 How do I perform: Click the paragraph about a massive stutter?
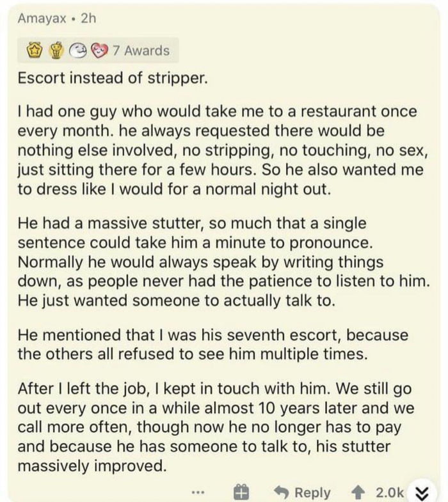(223, 262)
